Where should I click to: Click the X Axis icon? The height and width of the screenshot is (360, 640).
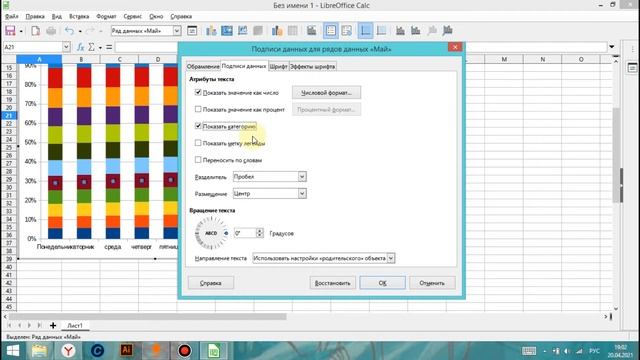click(400, 31)
